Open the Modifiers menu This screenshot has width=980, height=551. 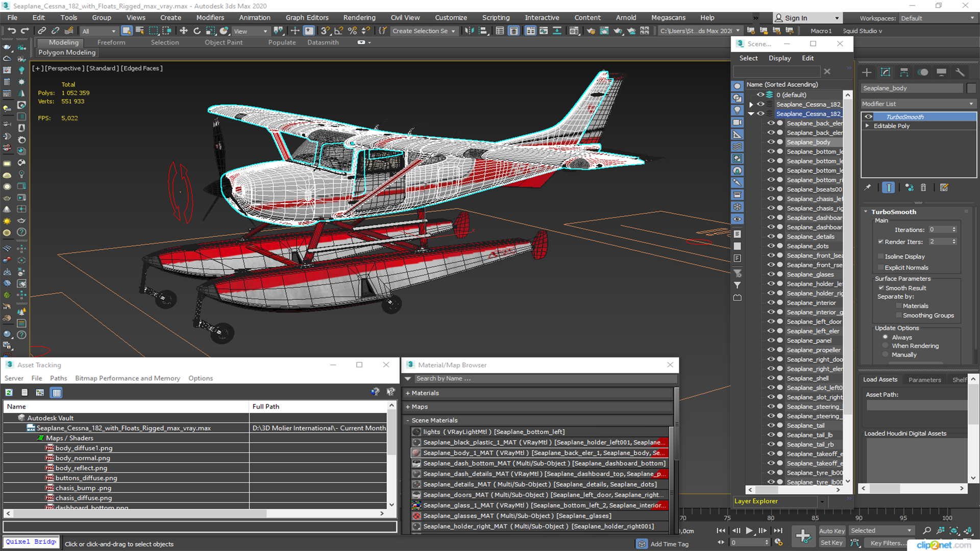click(210, 17)
